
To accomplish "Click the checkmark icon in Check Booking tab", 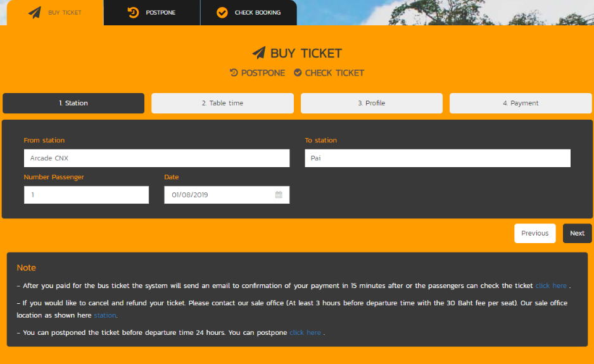I will click(x=222, y=13).
